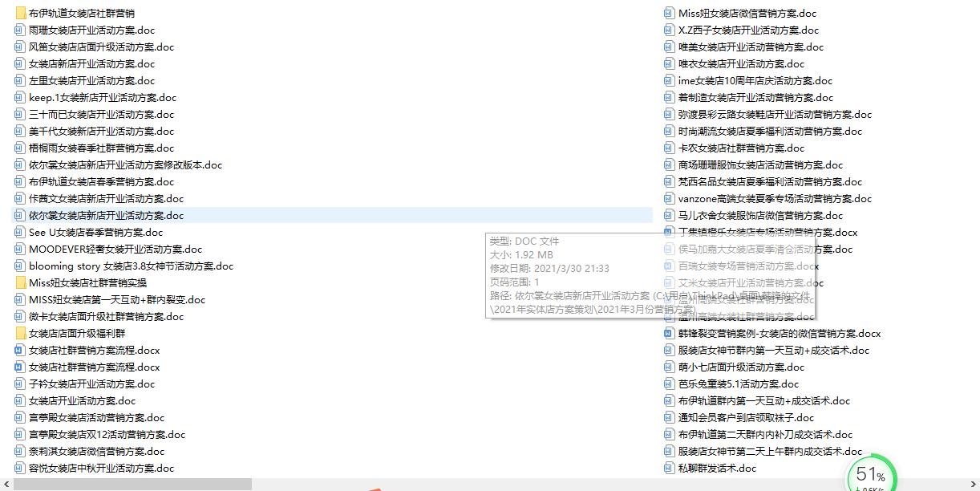Image resolution: width=980 pixels, height=491 pixels.
Task: Select 服装店女神节第二天上午群内成交话术.doc
Action: tap(770, 451)
